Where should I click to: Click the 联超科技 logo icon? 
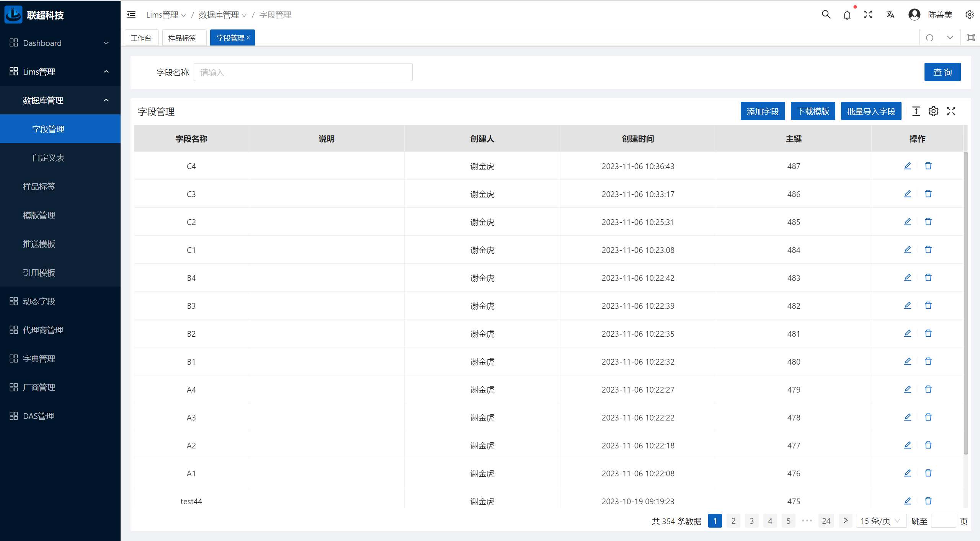click(x=13, y=15)
